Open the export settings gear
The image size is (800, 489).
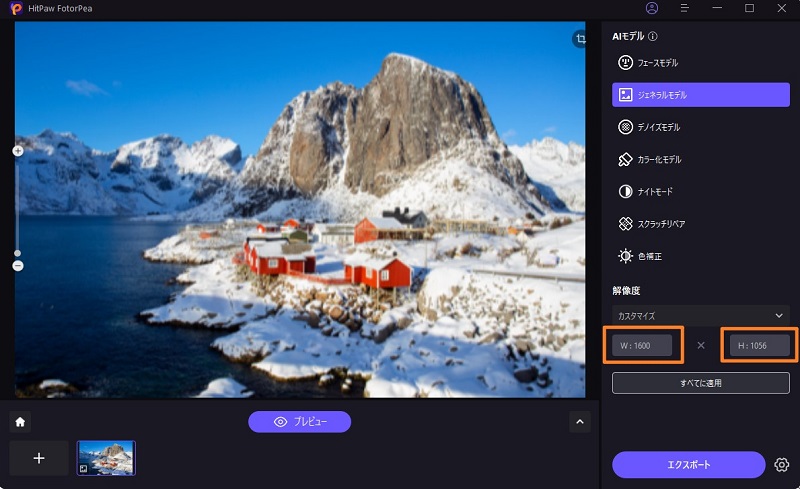[x=782, y=464]
